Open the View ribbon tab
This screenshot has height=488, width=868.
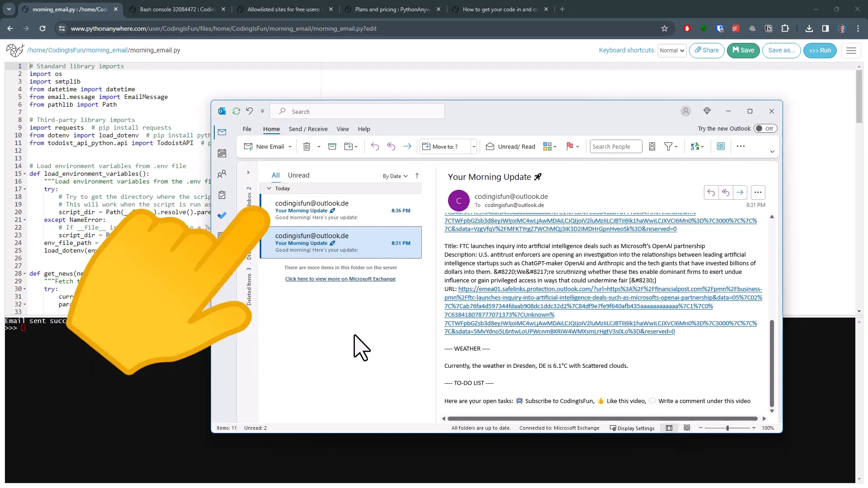tap(343, 129)
